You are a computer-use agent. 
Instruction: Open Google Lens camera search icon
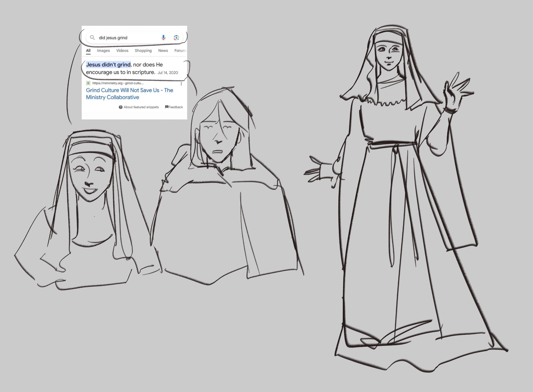click(x=176, y=38)
